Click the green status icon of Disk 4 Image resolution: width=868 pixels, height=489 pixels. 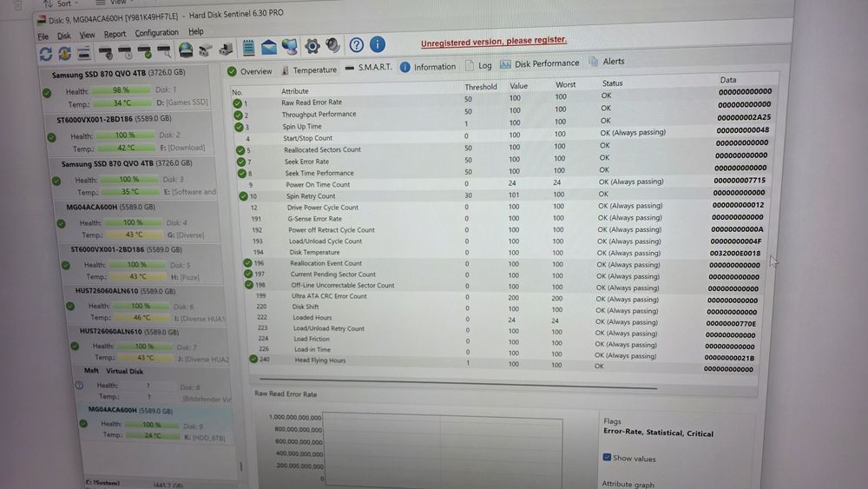click(x=61, y=224)
